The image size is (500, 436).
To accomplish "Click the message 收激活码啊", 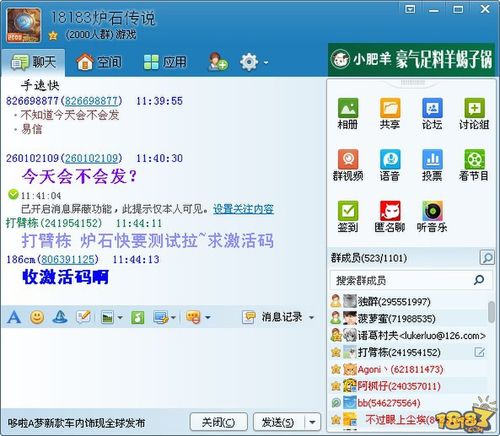I will click(66, 277).
